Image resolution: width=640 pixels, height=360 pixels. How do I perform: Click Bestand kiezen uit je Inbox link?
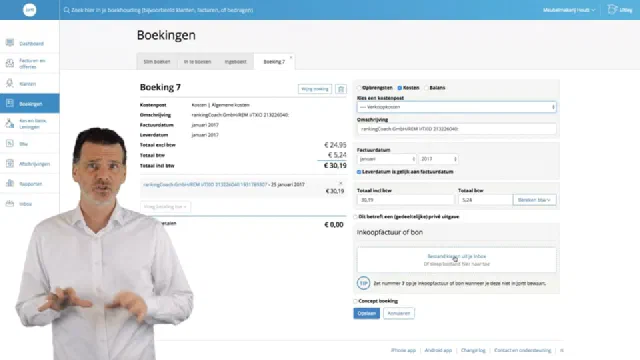457,256
